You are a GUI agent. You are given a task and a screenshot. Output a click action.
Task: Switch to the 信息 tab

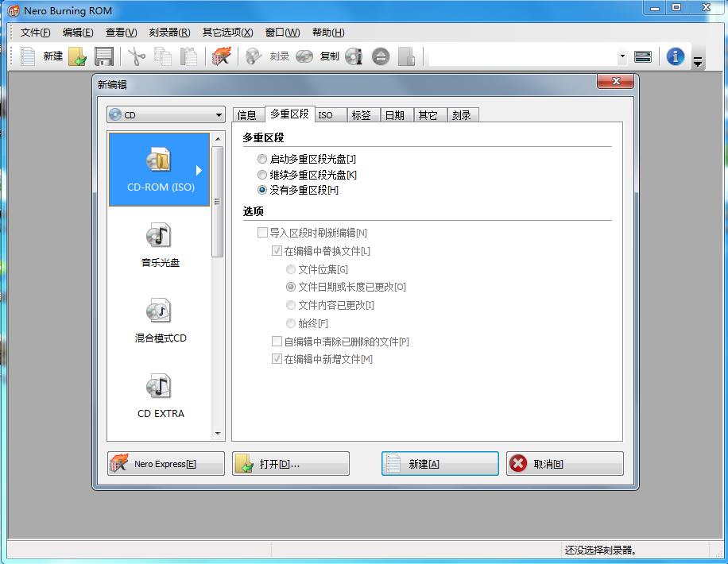click(247, 115)
